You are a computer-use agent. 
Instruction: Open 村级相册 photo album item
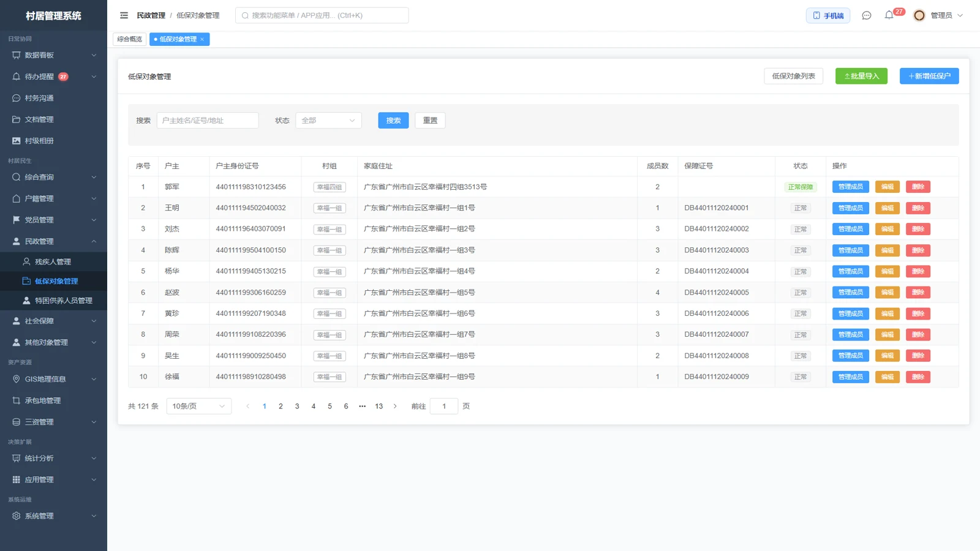(x=53, y=141)
